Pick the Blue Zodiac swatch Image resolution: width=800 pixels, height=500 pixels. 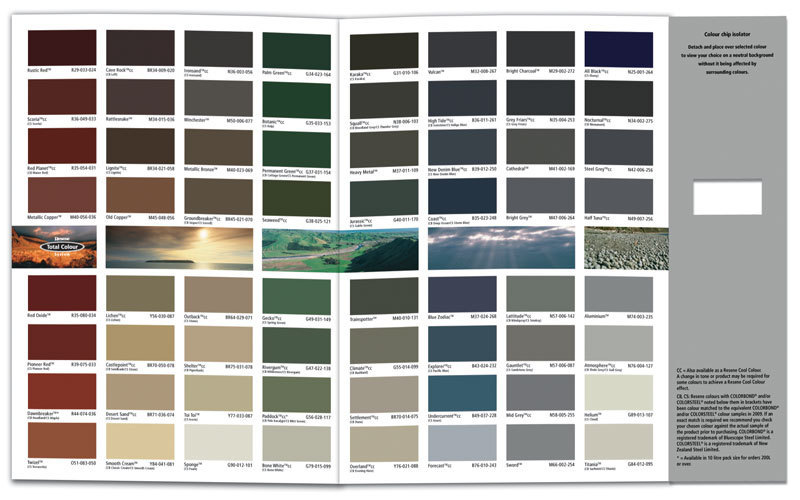[x=462, y=293]
